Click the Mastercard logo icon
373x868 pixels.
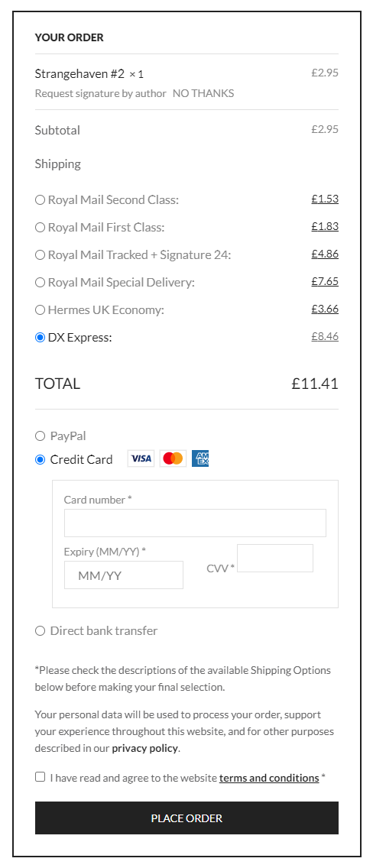click(x=174, y=458)
